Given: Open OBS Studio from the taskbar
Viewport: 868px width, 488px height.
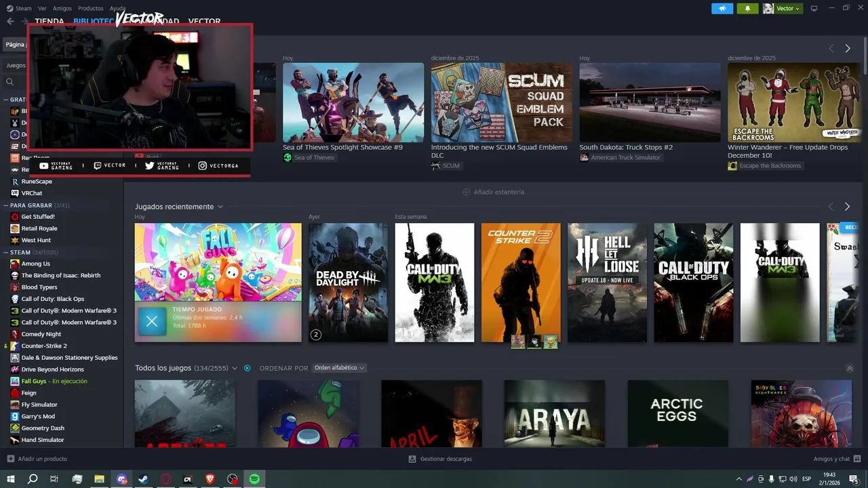Looking at the screenshot, I should click(x=233, y=479).
